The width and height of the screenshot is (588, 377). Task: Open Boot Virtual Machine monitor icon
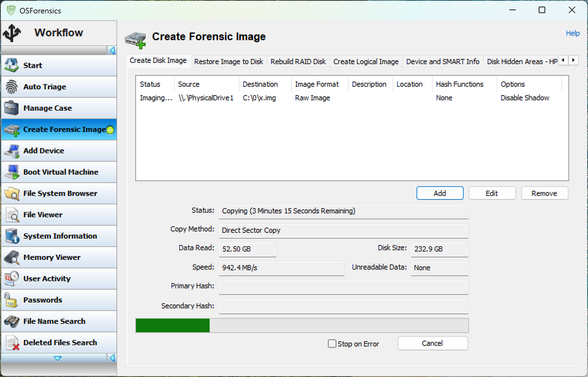tap(12, 172)
